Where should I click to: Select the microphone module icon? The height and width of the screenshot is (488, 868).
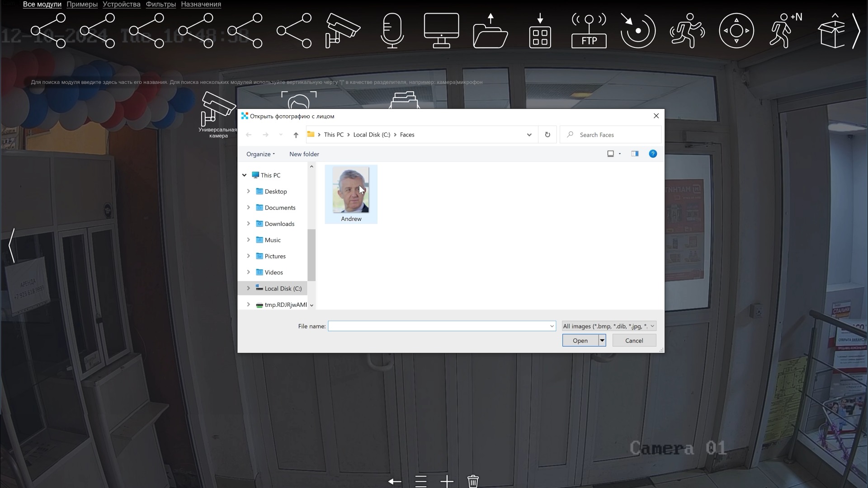pos(392,31)
